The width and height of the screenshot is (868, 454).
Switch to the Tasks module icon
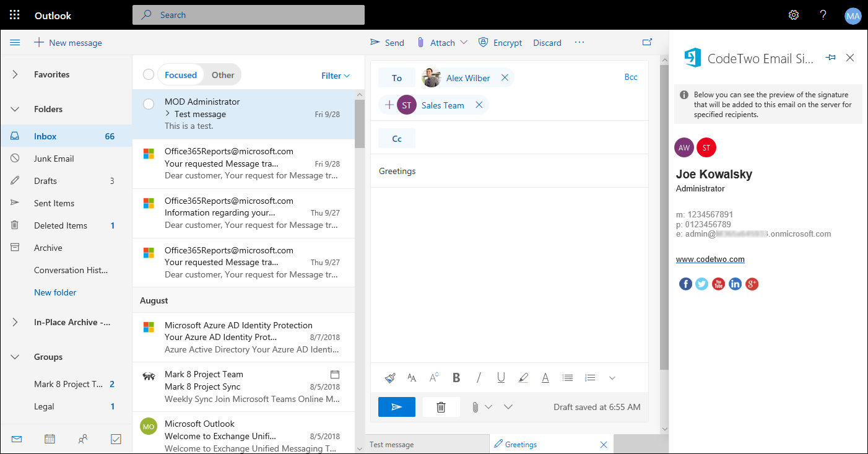(116, 439)
